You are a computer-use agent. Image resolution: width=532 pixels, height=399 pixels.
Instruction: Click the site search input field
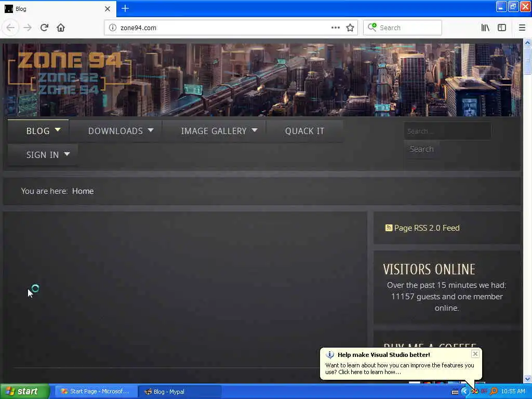click(447, 131)
